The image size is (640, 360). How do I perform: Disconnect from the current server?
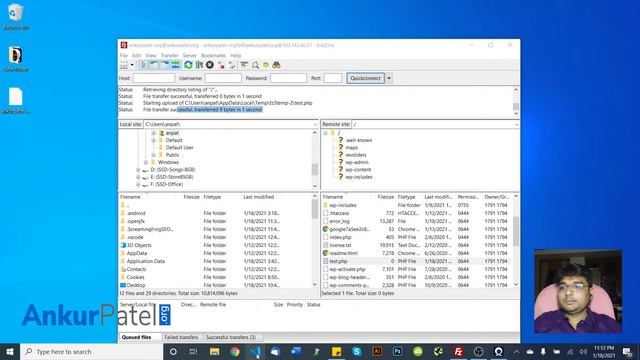(221, 65)
